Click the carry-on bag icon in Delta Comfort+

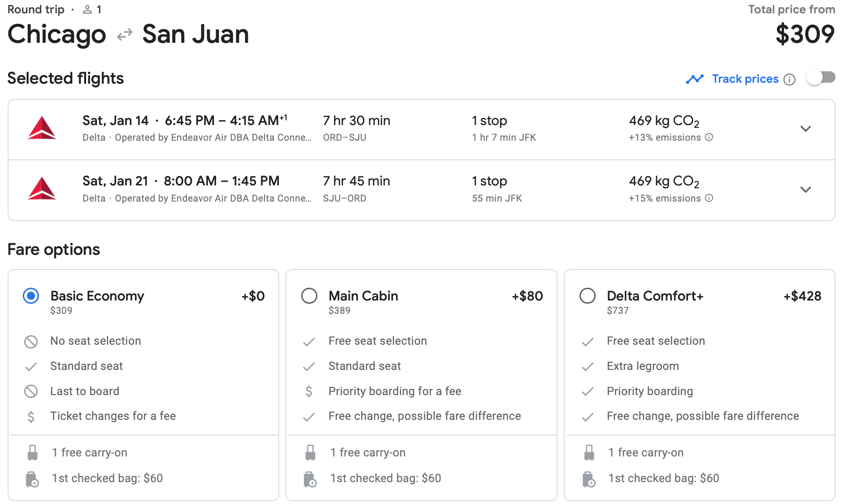(x=589, y=453)
